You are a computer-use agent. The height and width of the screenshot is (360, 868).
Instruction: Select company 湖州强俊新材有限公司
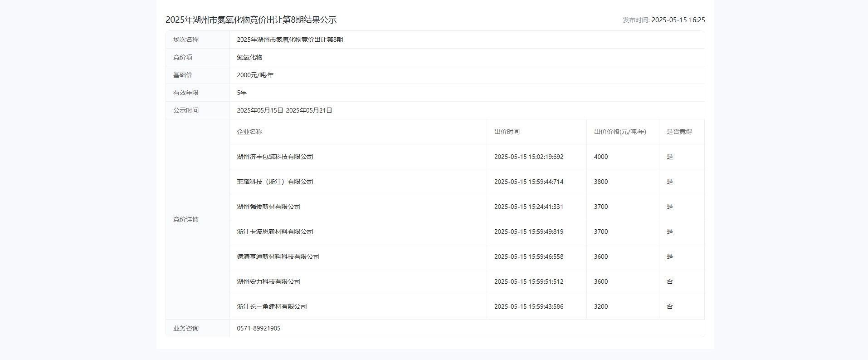pos(268,207)
